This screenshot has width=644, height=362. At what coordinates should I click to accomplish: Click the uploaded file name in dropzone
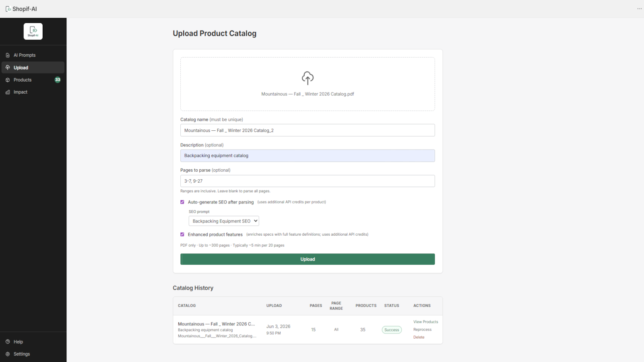point(308,94)
